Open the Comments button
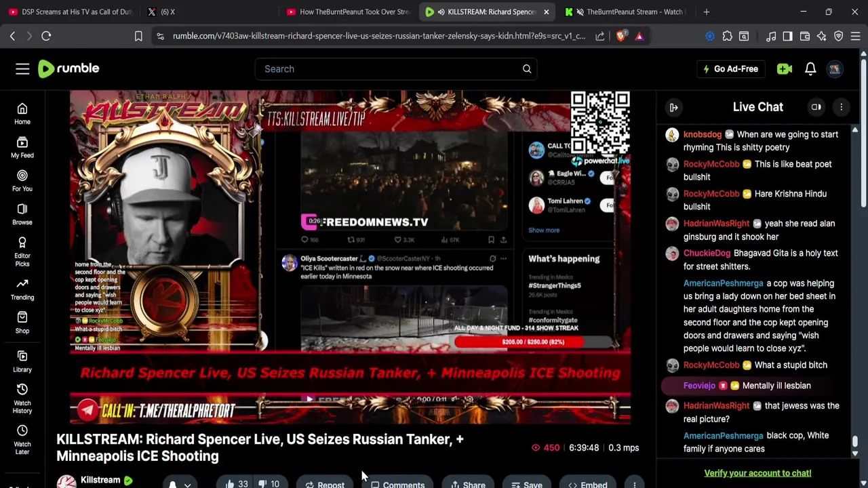Viewport: 868px width, 488px height. tap(398, 484)
